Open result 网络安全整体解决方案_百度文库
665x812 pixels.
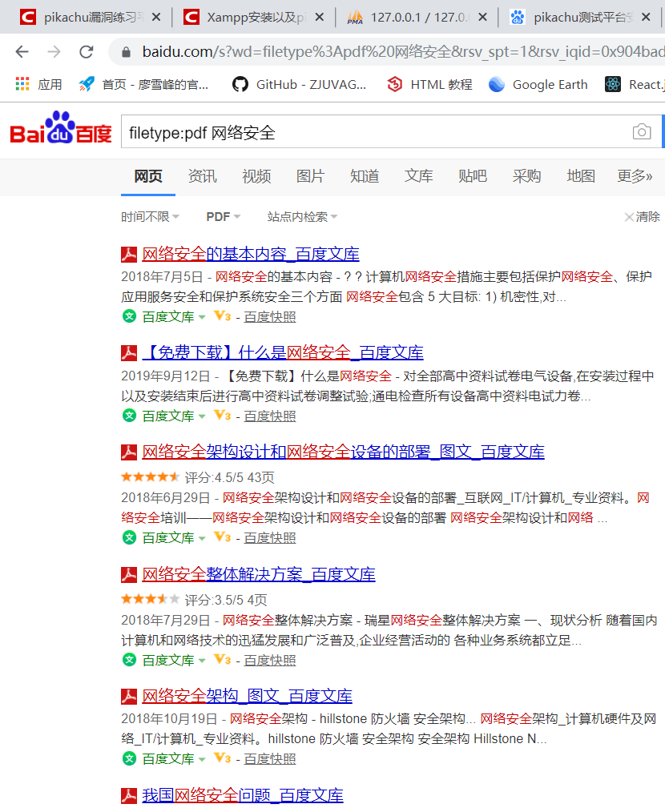pyautogui.click(x=259, y=574)
